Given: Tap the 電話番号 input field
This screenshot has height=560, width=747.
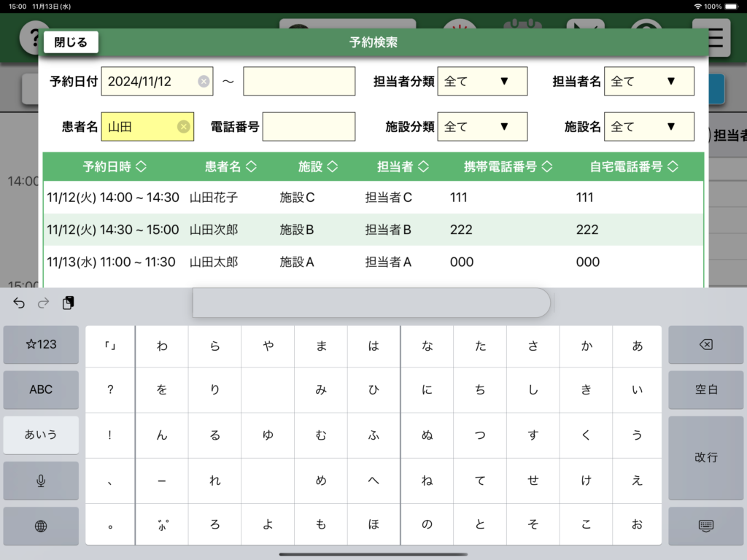Looking at the screenshot, I should click(x=309, y=127).
